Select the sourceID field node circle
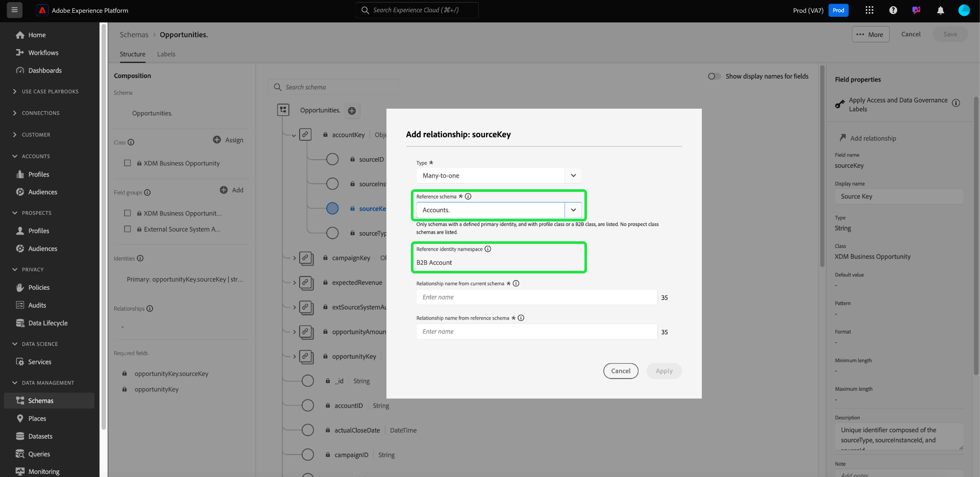The image size is (980, 477). (332, 159)
